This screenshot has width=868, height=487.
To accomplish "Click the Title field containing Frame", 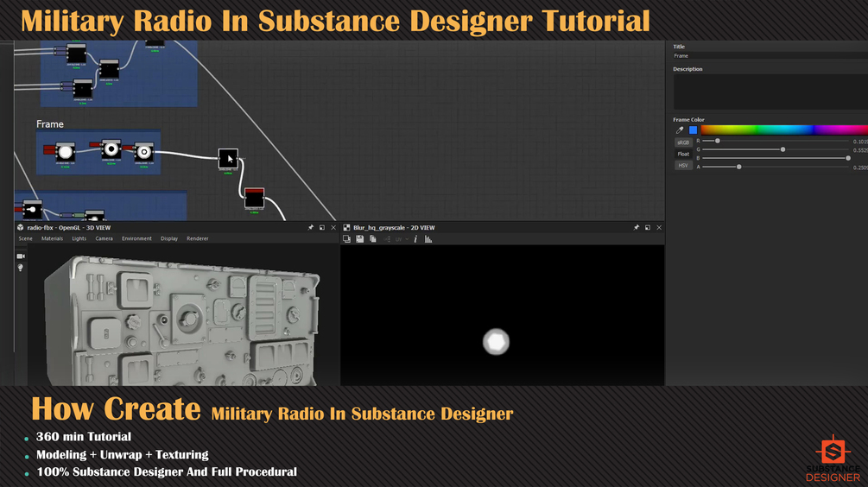I will pos(770,56).
